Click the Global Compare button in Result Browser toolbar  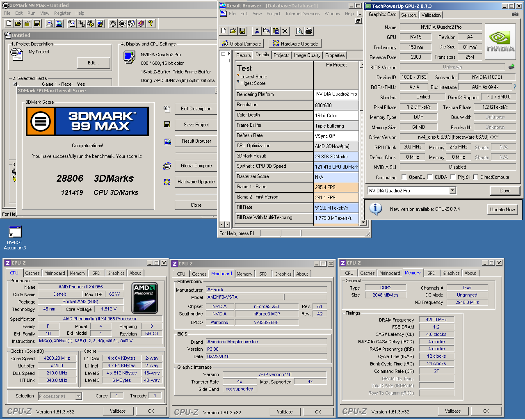pyautogui.click(x=242, y=44)
